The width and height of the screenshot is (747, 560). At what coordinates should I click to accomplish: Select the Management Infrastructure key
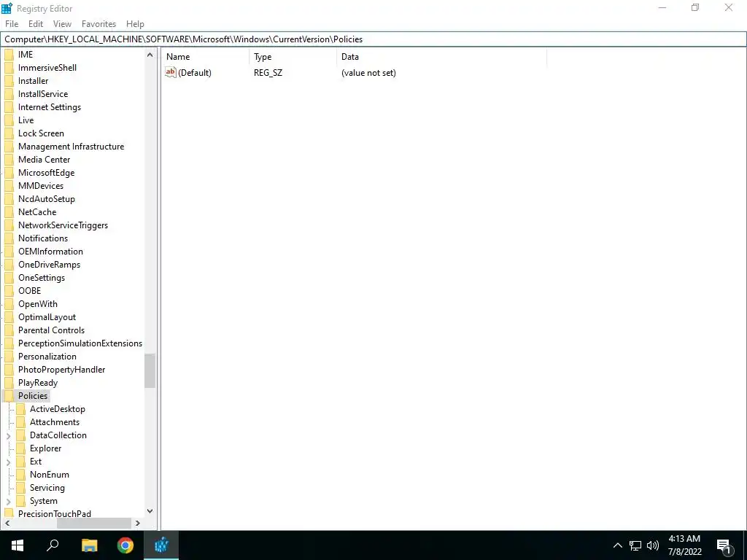pyautogui.click(x=71, y=146)
